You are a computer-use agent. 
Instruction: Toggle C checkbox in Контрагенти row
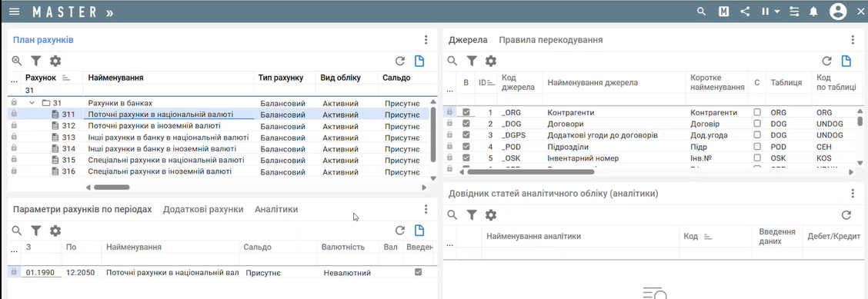coord(757,112)
